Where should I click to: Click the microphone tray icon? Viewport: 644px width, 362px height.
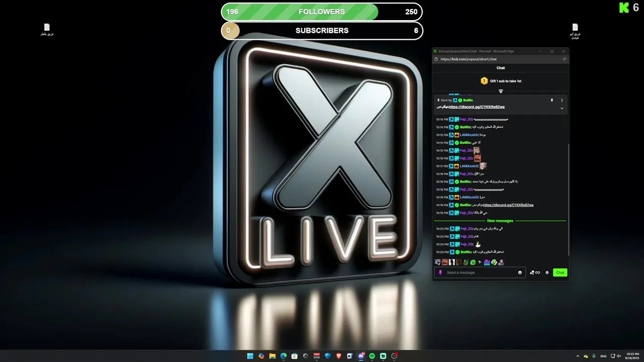click(x=594, y=356)
